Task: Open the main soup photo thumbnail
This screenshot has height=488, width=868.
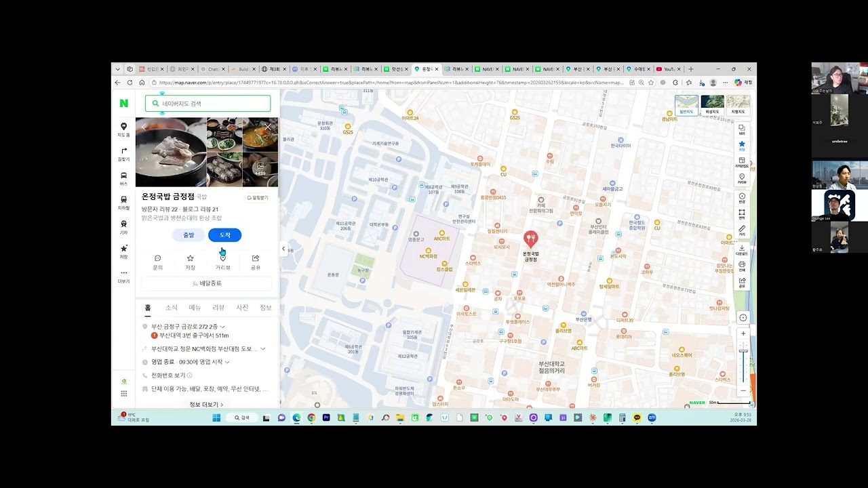Action: pos(171,152)
